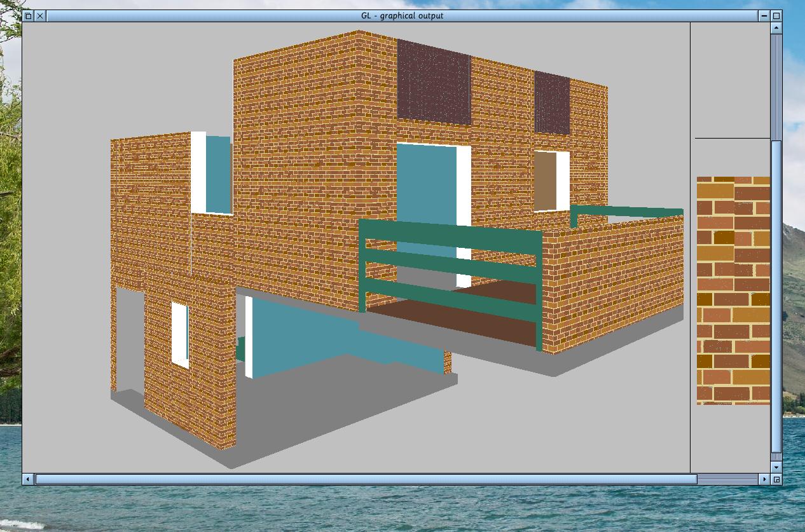Click the large dark brown roof panel
The height and width of the screenshot is (532, 805).
(434, 81)
